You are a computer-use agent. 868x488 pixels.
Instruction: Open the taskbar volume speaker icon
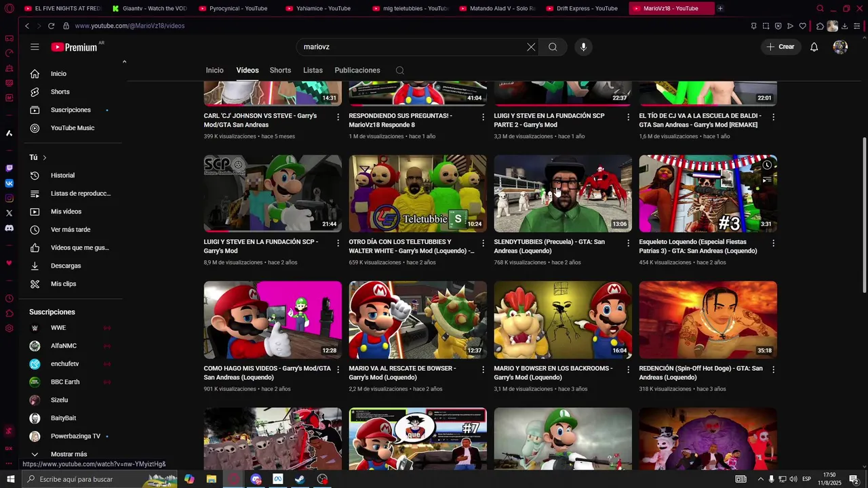click(x=793, y=479)
